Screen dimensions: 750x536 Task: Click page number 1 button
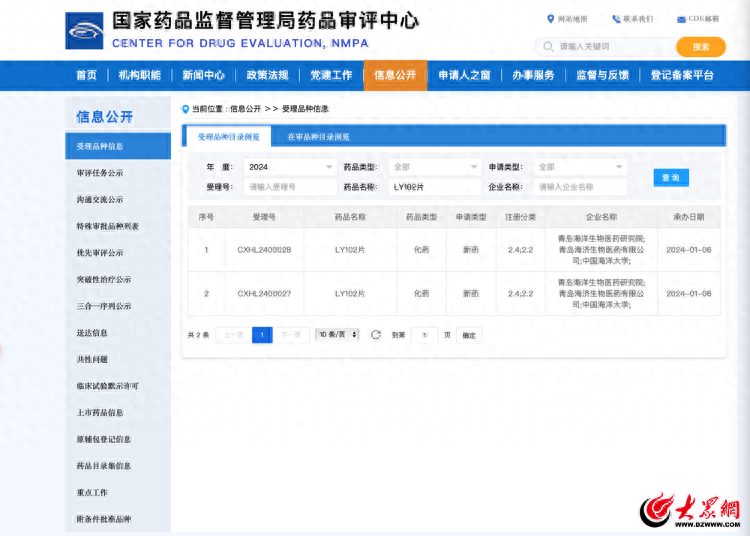click(262, 335)
